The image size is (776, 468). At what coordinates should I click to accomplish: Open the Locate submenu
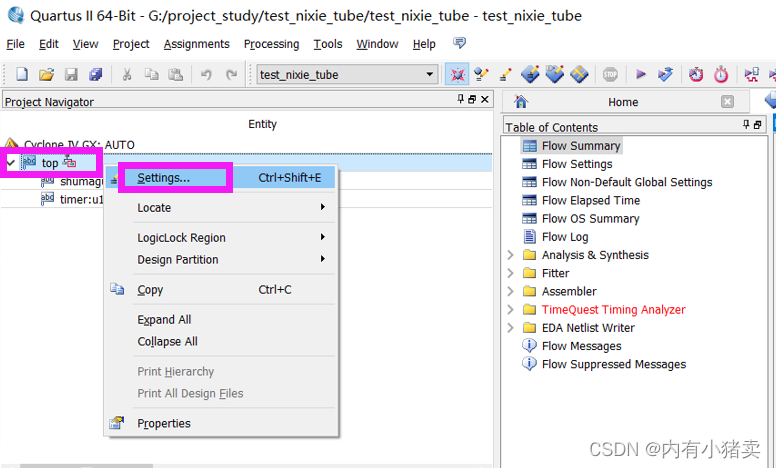click(221, 208)
